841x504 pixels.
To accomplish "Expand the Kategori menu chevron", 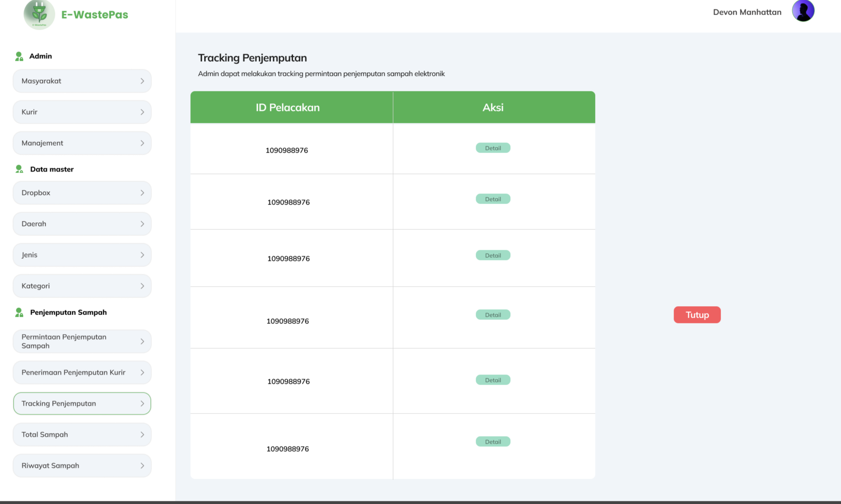I will [142, 286].
